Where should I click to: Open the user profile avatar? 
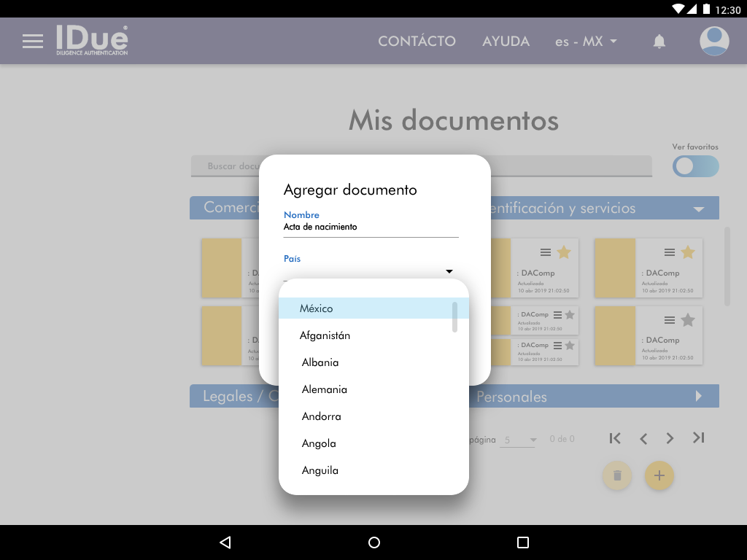coord(714,42)
